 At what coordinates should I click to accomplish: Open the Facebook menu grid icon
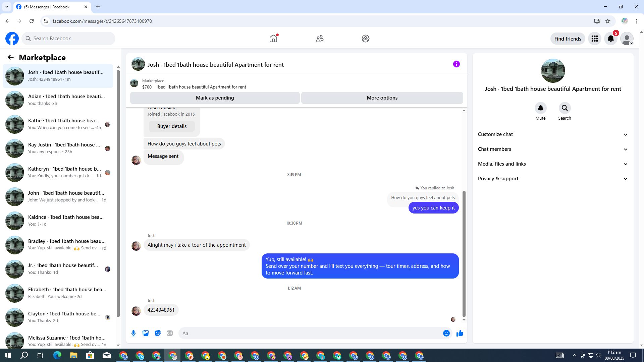[594, 39]
